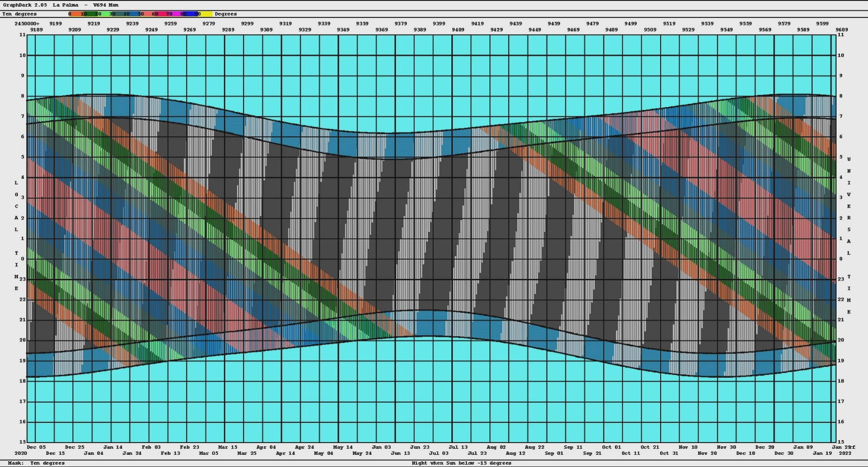Click the dark green 10–20 legend swatch
The height and width of the screenshot is (467, 868).
coord(90,14)
